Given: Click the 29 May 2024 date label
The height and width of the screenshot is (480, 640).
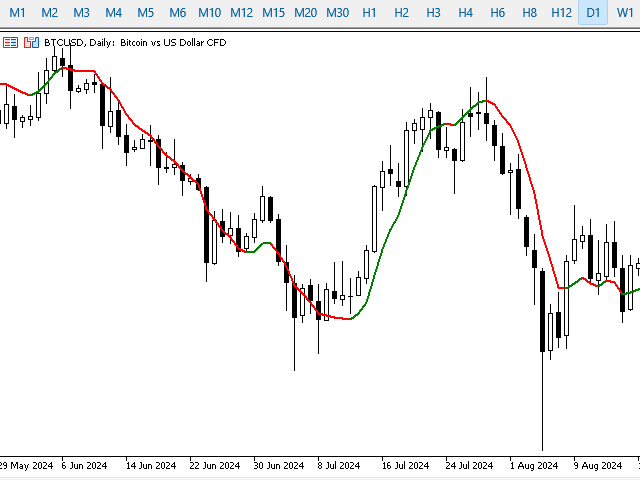Looking at the screenshot, I should tap(26, 465).
